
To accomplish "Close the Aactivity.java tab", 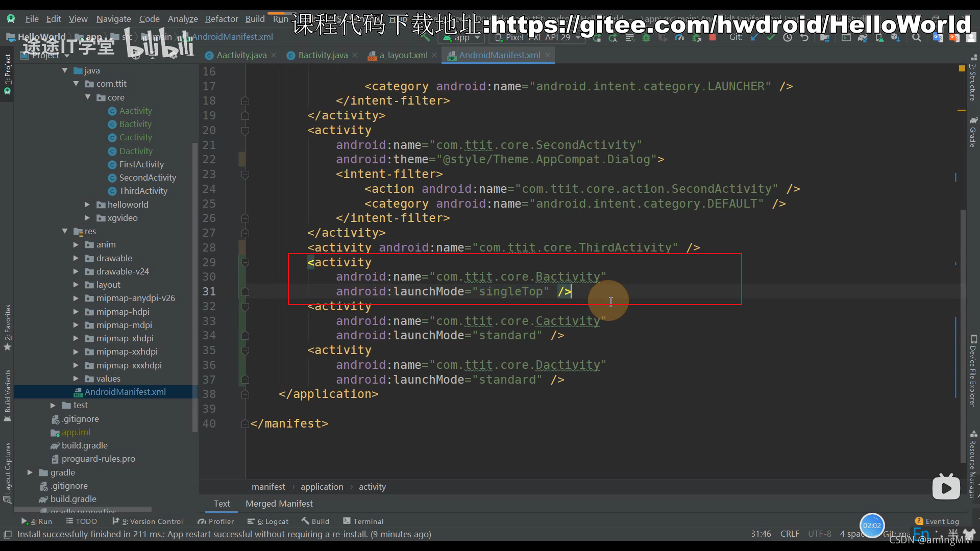I will (x=274, y=55).
